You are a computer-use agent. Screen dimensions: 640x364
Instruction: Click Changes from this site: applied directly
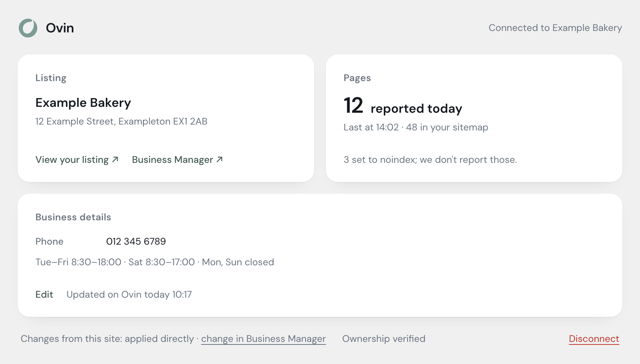[107, 339]
